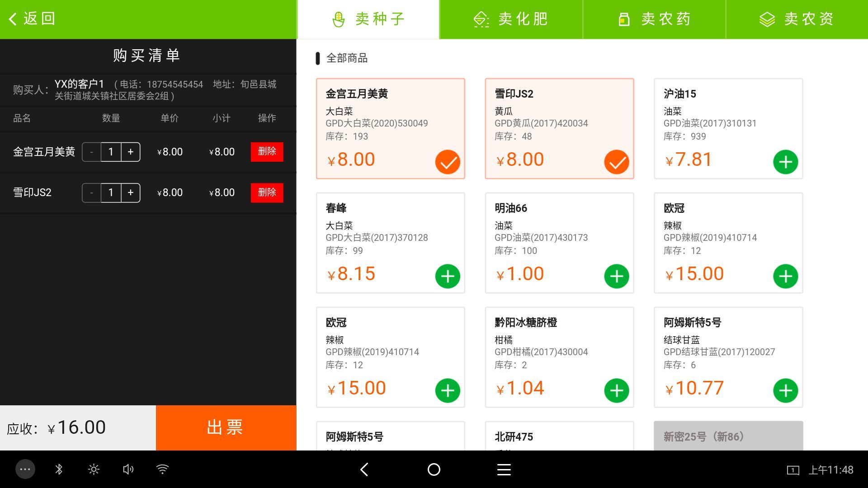Add 明油66 using the green plus icon
The image size is (868, 488).
pos(617,276)
